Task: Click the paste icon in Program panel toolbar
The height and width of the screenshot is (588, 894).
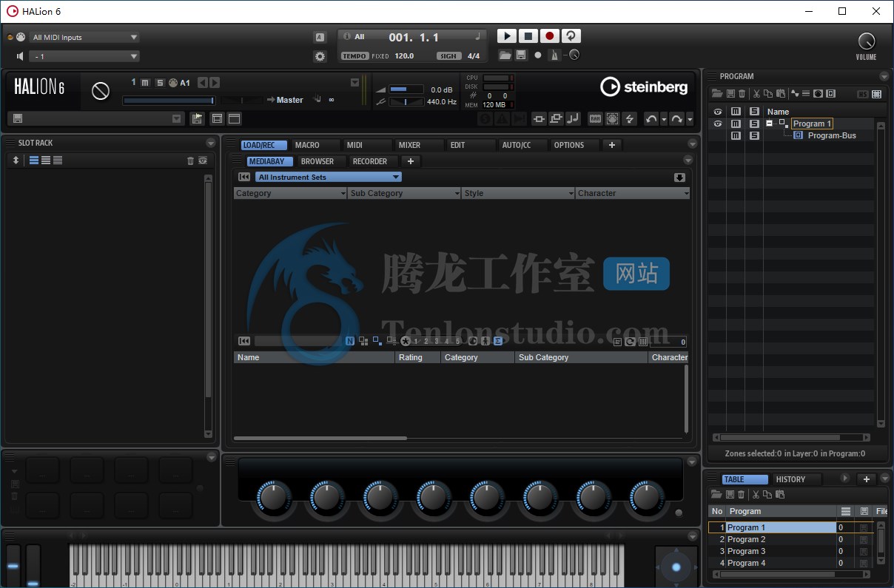Action: click(x=780, y=94)
